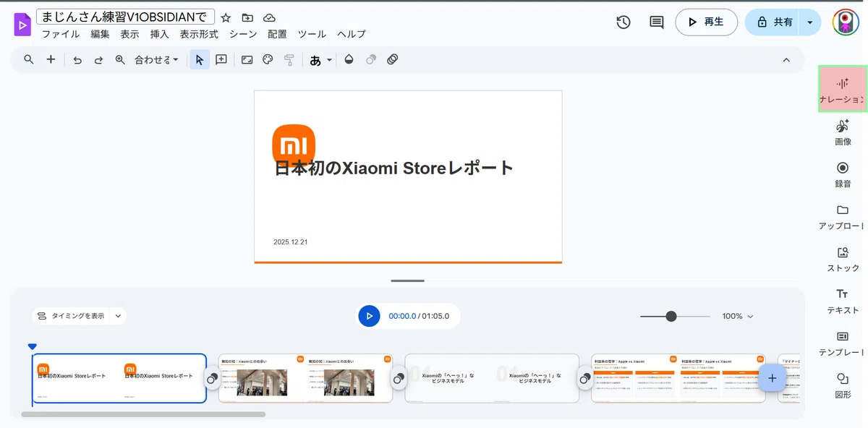Click the animation rings toolbar icon

tap(393, 60)
